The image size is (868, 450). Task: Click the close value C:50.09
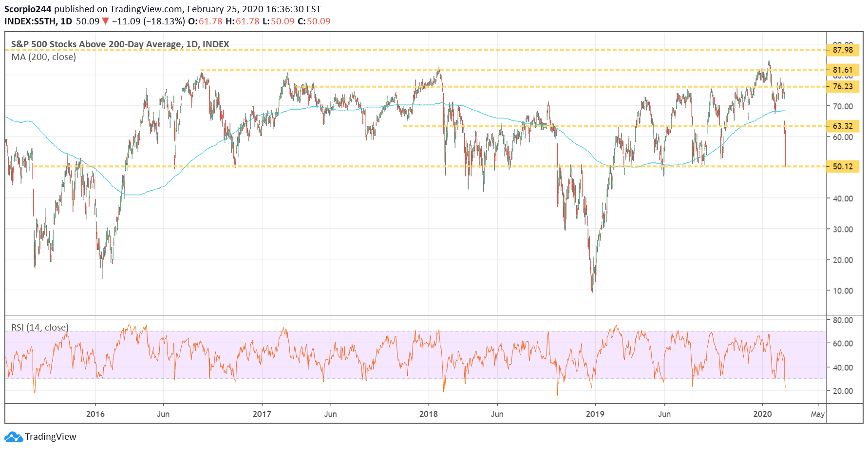[314, 21]
